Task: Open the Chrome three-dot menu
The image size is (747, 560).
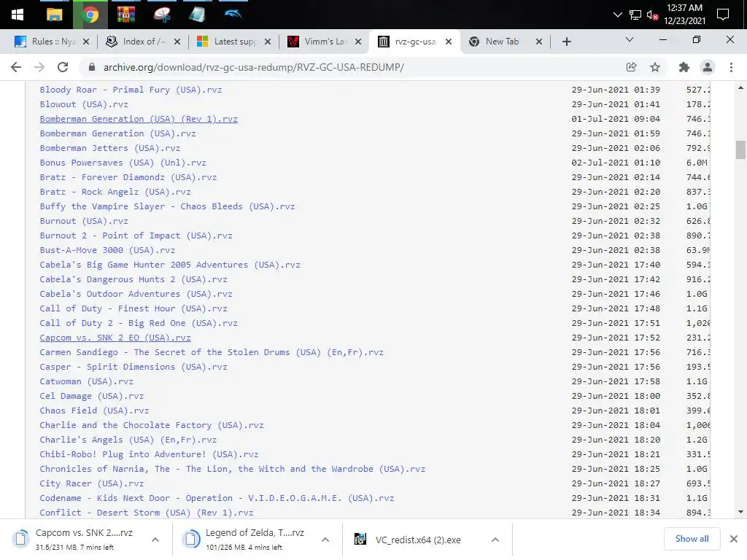Action: 731,67
